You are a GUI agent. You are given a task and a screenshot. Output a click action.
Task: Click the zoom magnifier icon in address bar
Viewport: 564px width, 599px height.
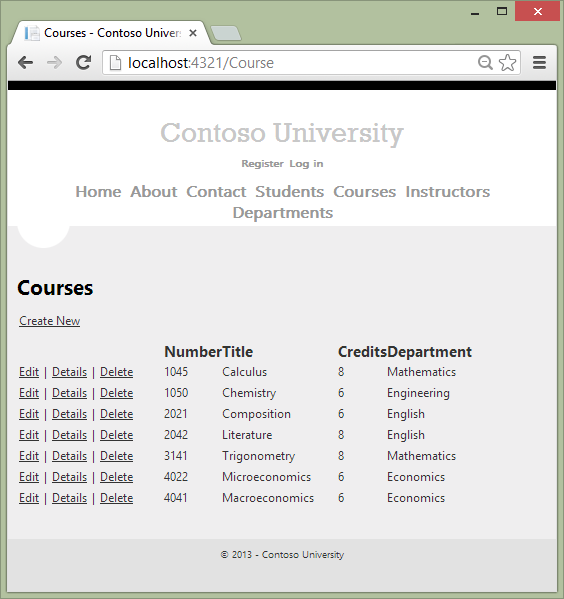click(x=485, y=62)
